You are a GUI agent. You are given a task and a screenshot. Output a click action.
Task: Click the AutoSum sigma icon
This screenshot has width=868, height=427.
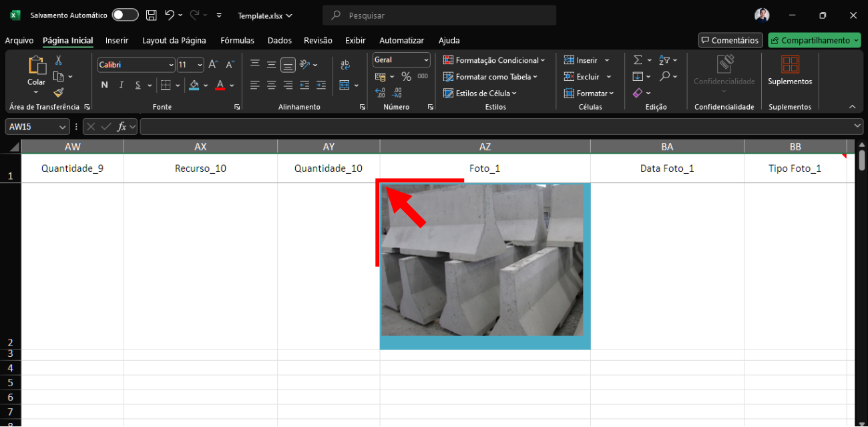[x=638, y=60]
